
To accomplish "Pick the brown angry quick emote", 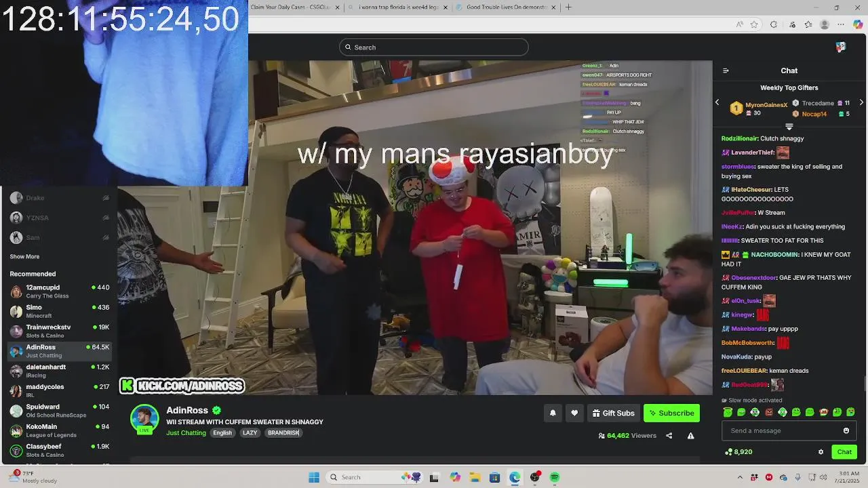I will [x=769, y=412].
